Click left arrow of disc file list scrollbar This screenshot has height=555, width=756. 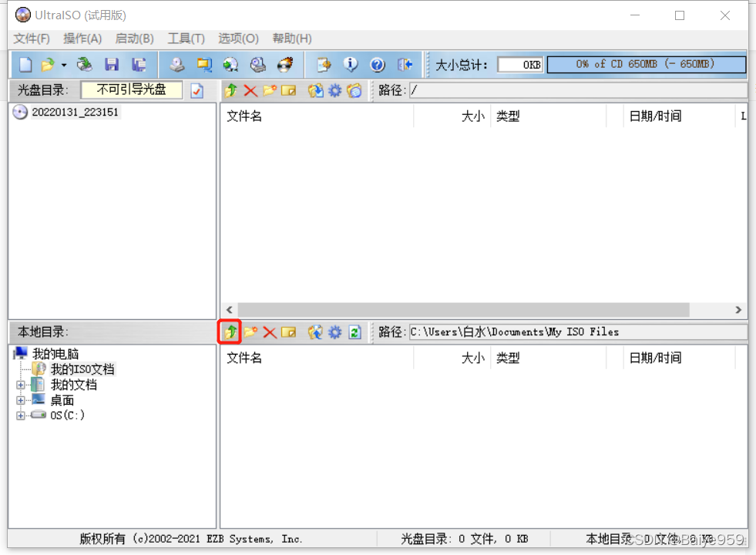coord(230,310)
